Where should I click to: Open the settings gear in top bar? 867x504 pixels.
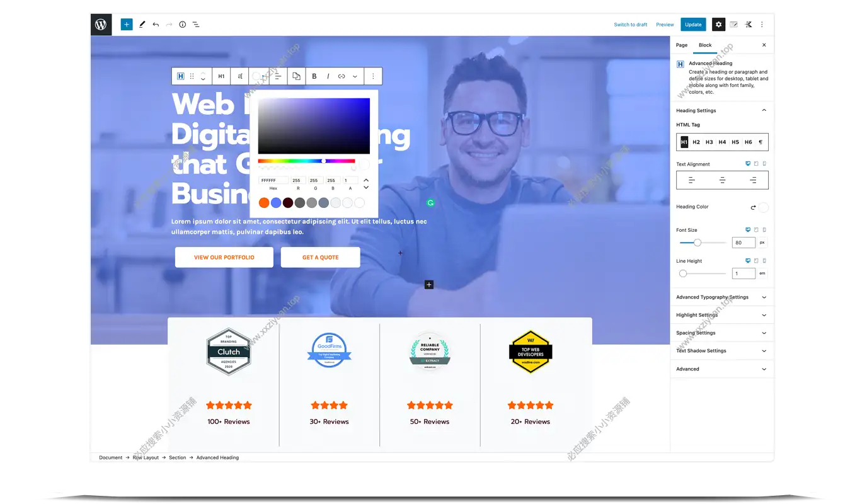(x=718, y=25)
